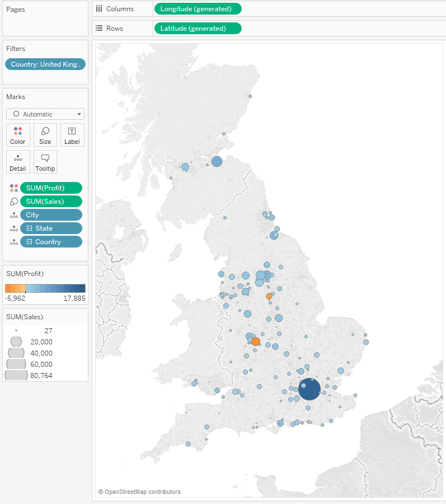
Task: Select the Latitude (generated) row pill
Action: coord(197,29)
